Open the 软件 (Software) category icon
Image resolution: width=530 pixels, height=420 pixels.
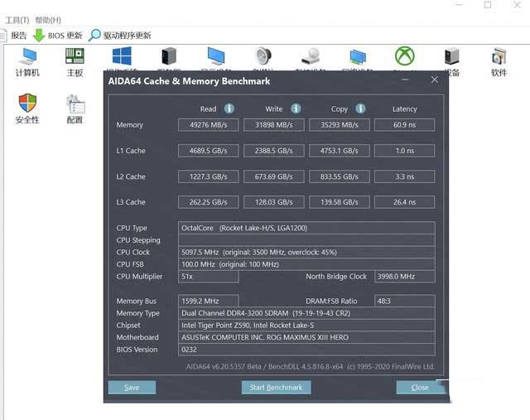coord(499,60)
